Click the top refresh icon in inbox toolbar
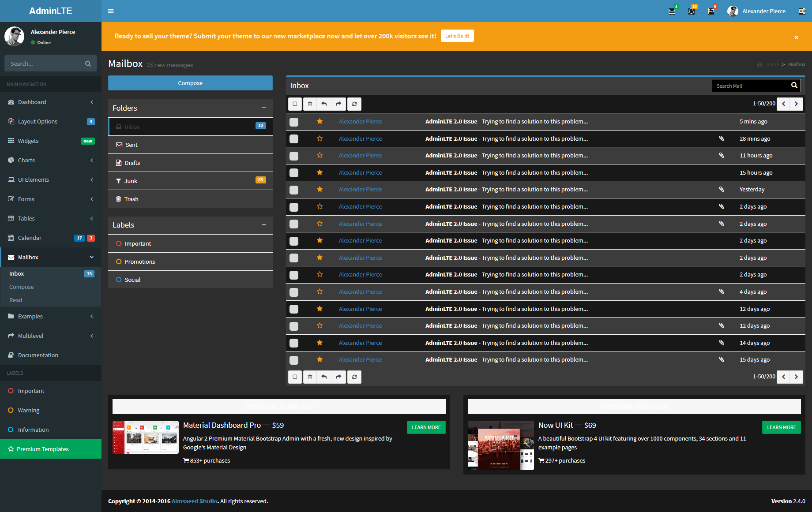 [x=354, y=104]
